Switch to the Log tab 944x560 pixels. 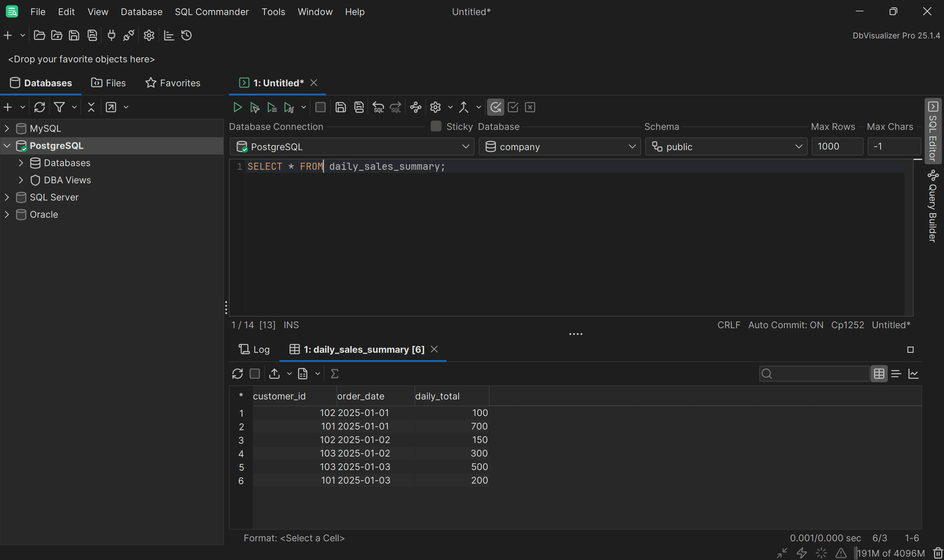254,349
